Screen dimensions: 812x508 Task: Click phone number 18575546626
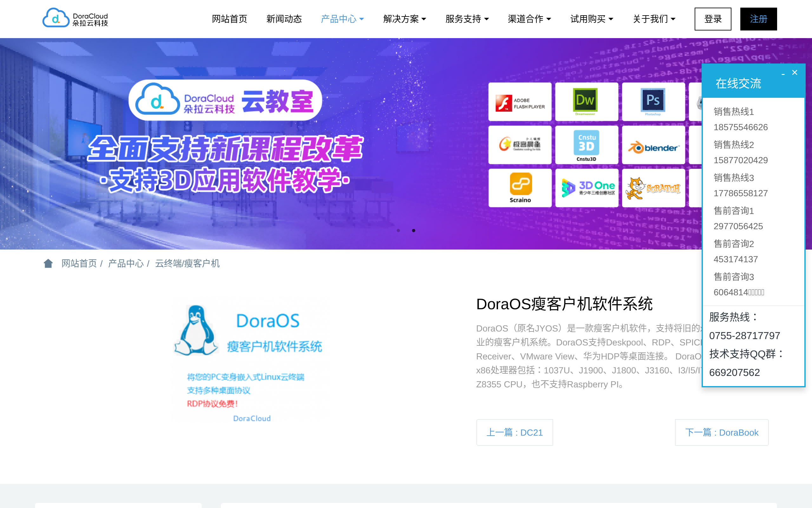click(741, 127)
